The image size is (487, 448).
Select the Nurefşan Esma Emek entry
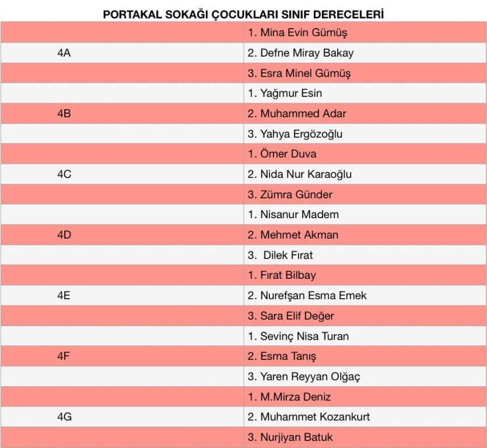tap(307, 295)
